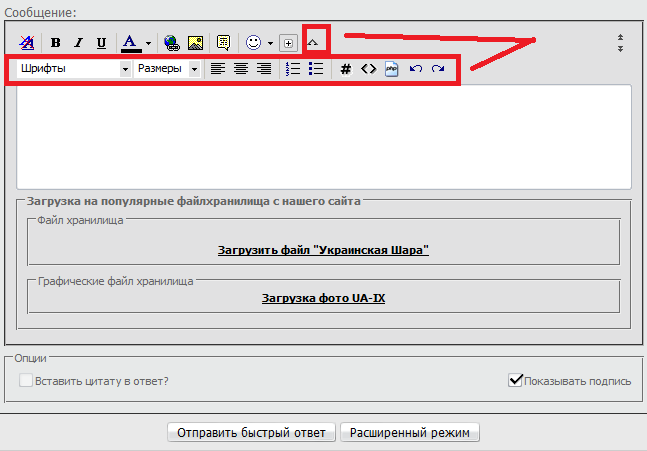Redo the last edit
This screenshot has width=647, height=451.
(x=438, y=68)
